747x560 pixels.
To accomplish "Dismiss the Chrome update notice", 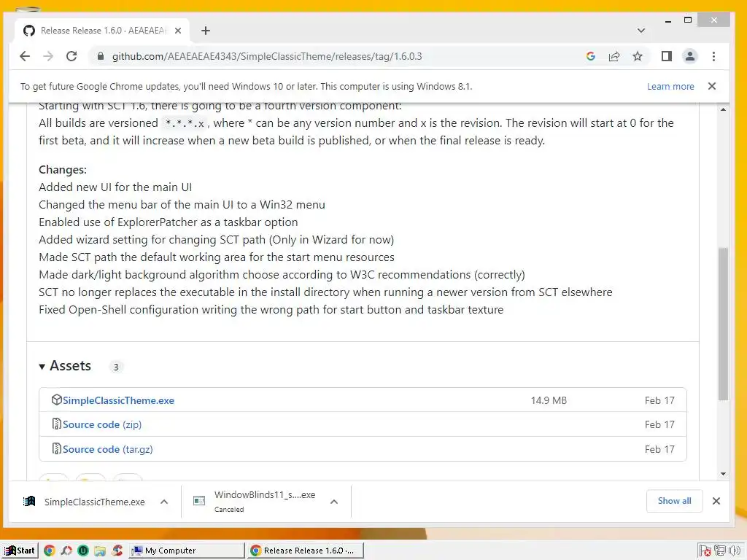I will point(712,86).
